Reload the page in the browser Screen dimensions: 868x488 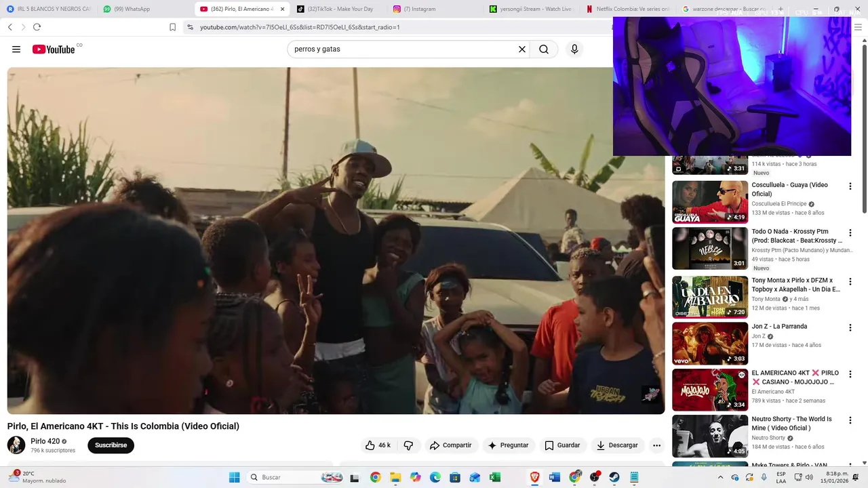pos(37,27)
